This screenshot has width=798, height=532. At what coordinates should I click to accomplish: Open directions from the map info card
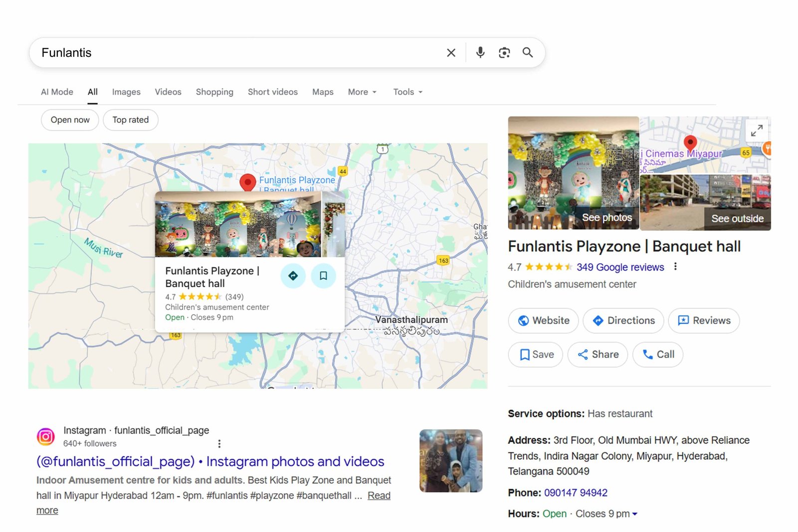pyautogui.click(x=293, y=276)
